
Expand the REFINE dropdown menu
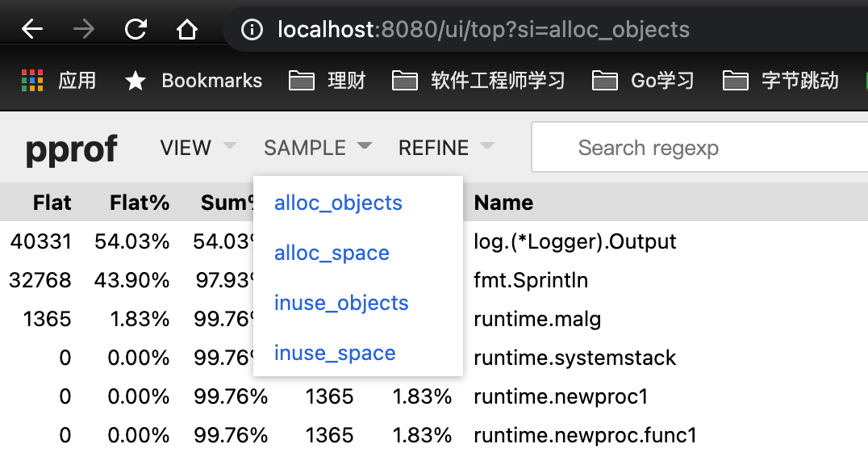(445, 148)
